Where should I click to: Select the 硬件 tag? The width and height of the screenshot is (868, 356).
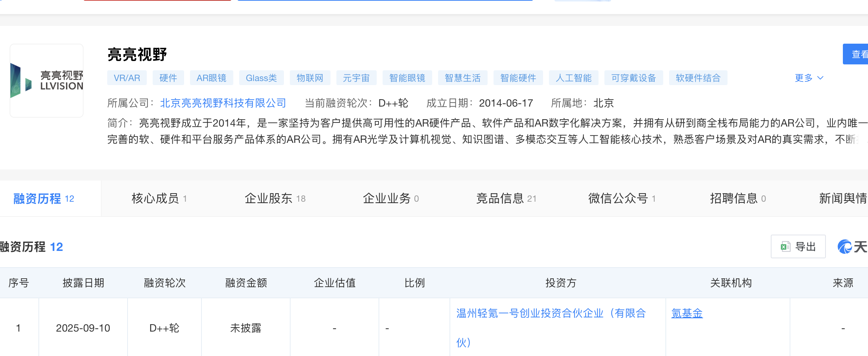point(168,78)
